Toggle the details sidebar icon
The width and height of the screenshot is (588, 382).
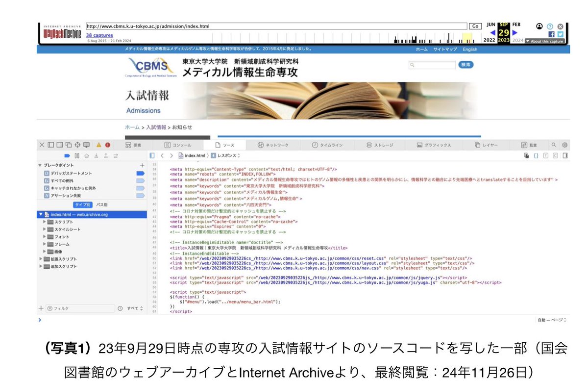click(565, 155)
